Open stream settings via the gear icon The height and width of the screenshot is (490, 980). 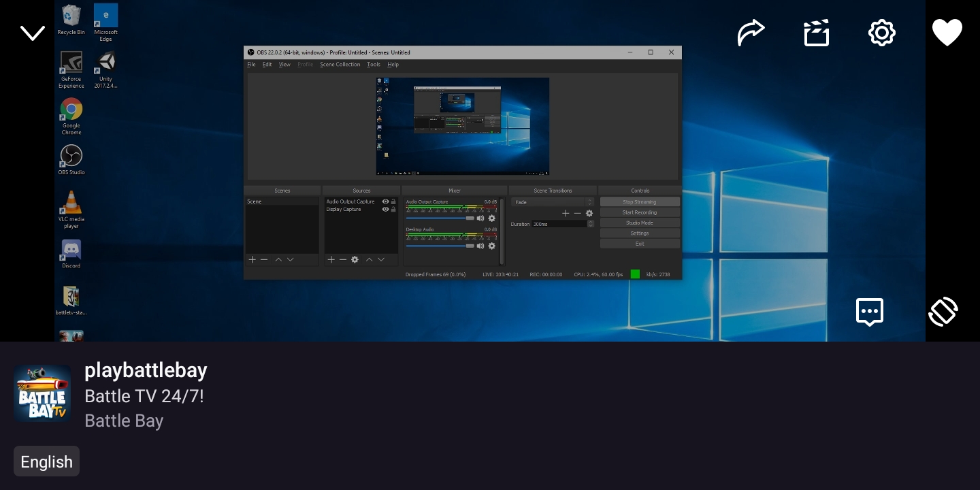(x=881, y=33)
